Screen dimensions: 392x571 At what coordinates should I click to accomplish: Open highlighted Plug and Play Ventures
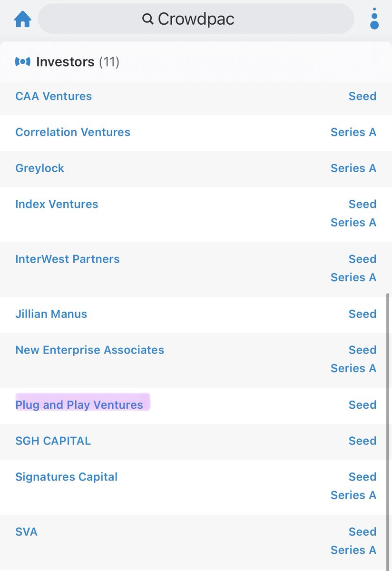(x=79, y=405)
